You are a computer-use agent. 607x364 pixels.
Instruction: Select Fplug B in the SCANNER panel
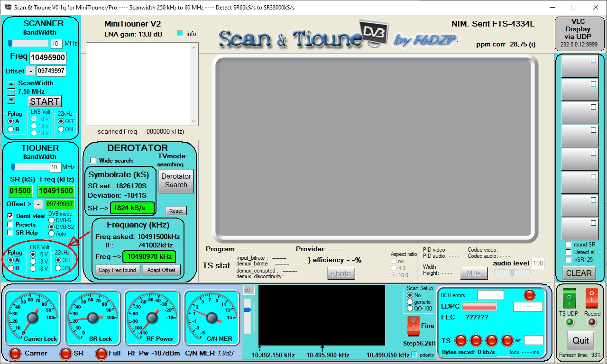11,129
